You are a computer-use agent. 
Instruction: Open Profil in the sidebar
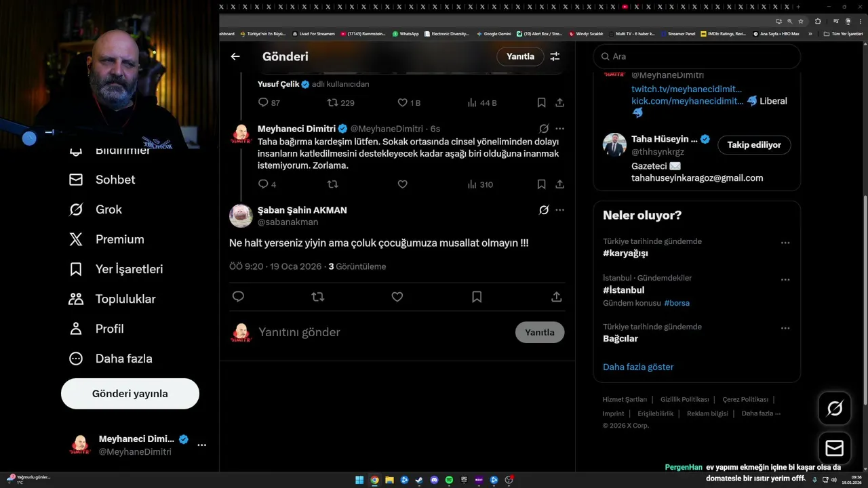[97, 329]
